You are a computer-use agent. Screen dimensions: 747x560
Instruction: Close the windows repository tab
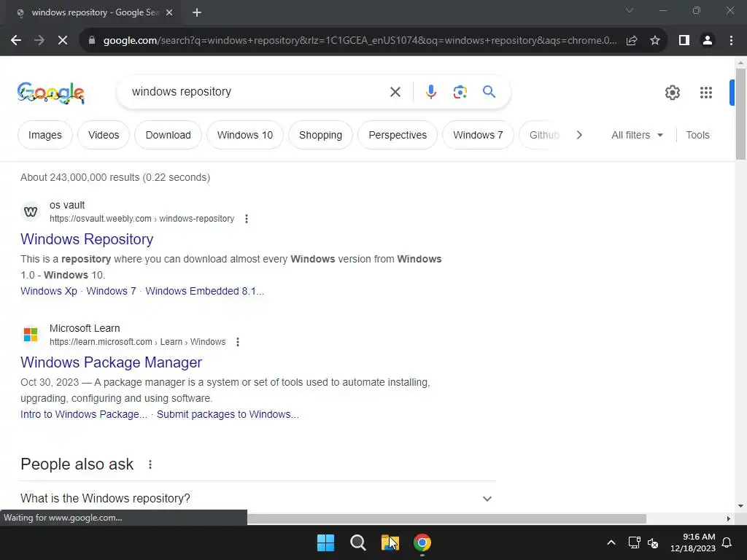tap(169, 13)
